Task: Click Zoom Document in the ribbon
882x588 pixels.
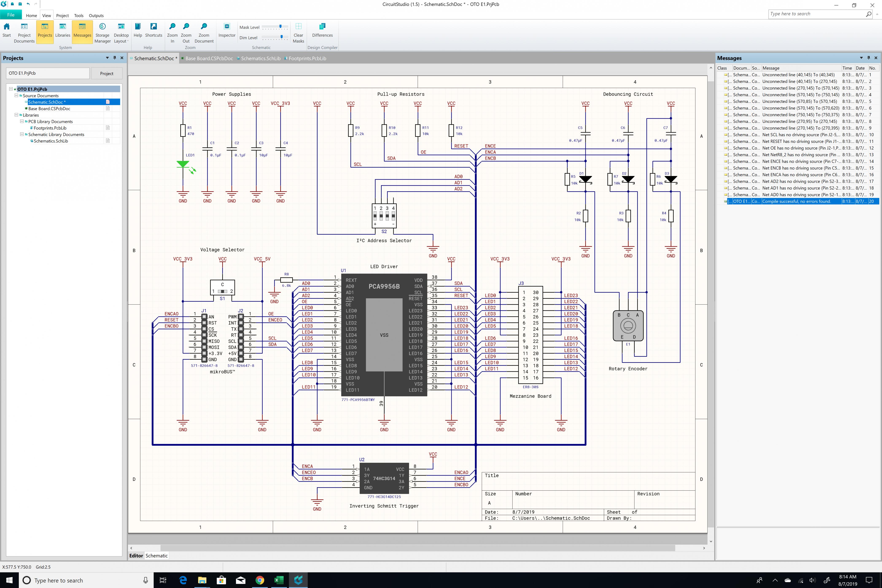Action: coord(204,33)
